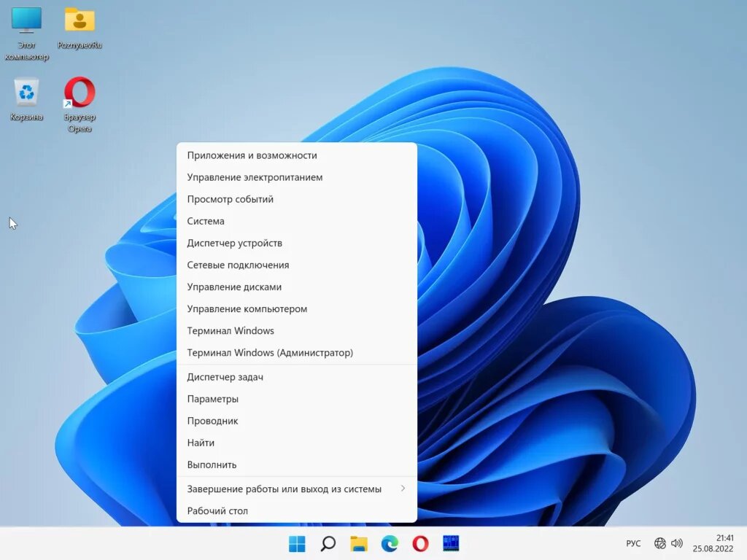Open the clock and date flyout
This screenshot has width=747, height=560.
(x=713, y=543)
